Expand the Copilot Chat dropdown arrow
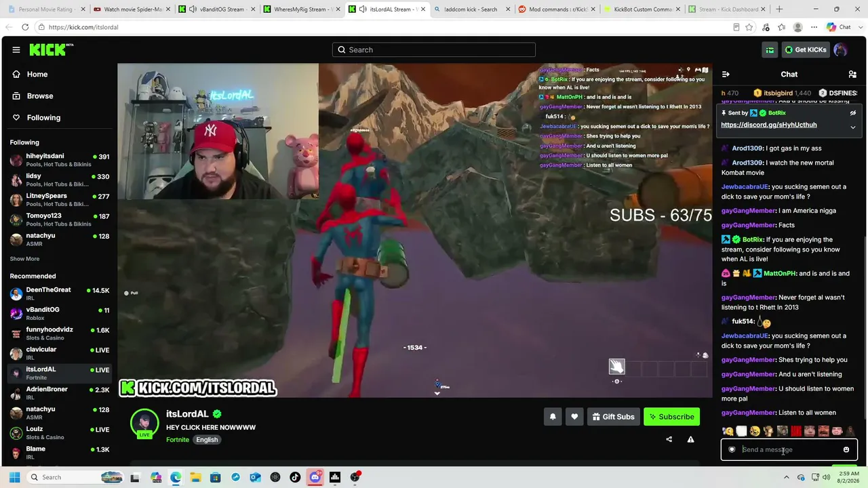The width and height of the screenshot is (868, 488). (x=859, y=27)
